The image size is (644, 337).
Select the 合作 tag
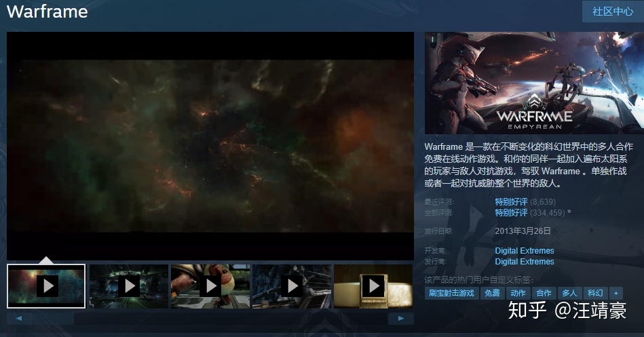point(544,293)
